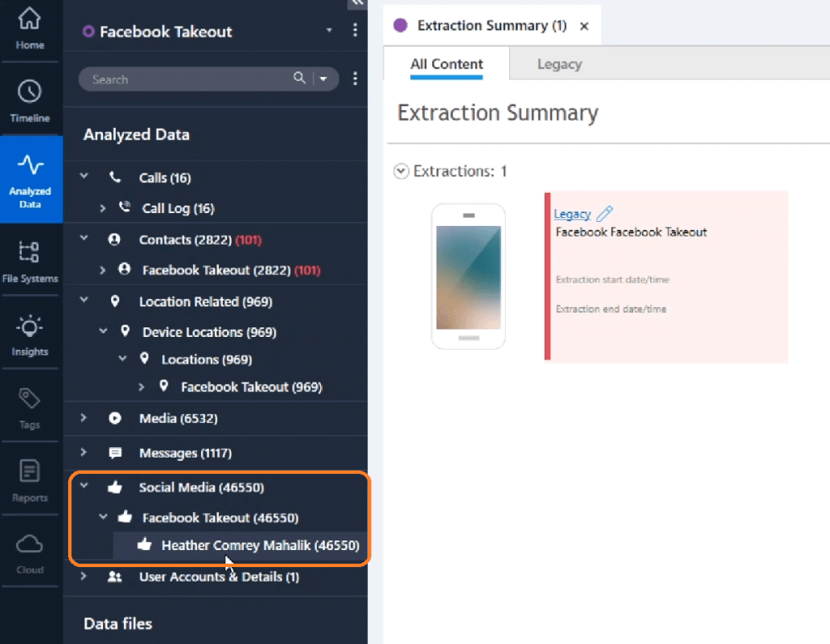
Task: Click the Analyzed Data heading
Action: pos(136,134)
